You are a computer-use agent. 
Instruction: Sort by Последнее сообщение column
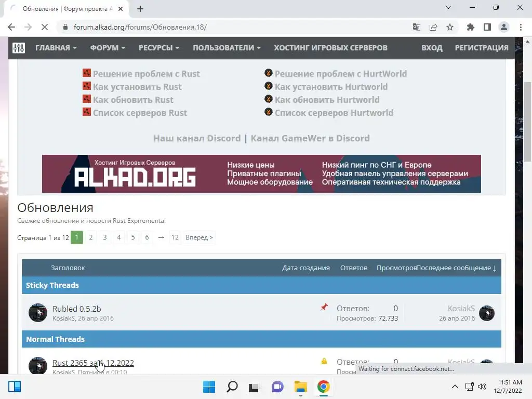(x=456, y=268)
